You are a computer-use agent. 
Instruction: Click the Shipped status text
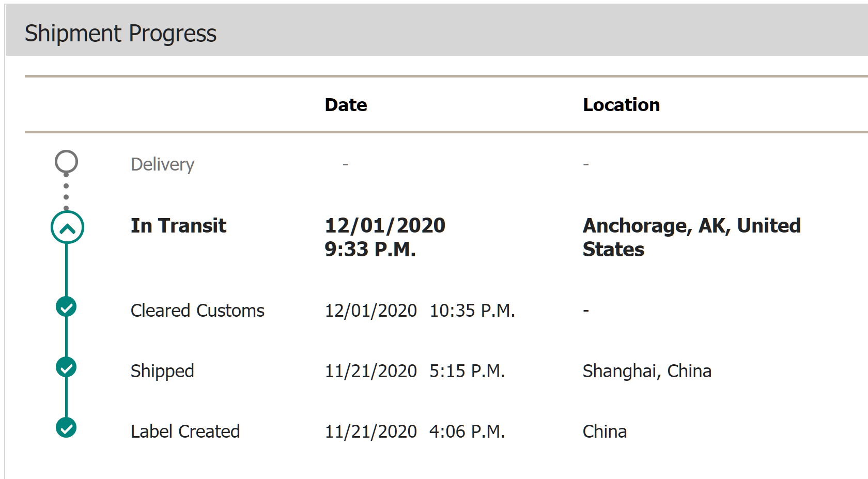tap(162, 371)
